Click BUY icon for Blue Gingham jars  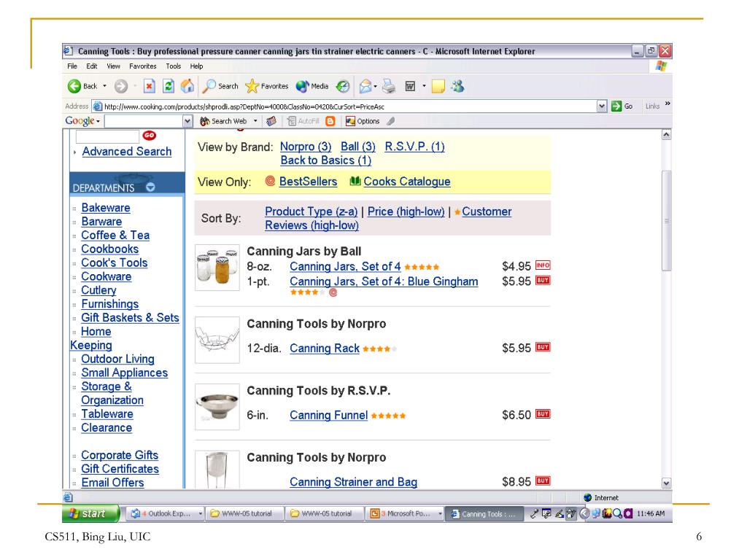click(543, 281)
